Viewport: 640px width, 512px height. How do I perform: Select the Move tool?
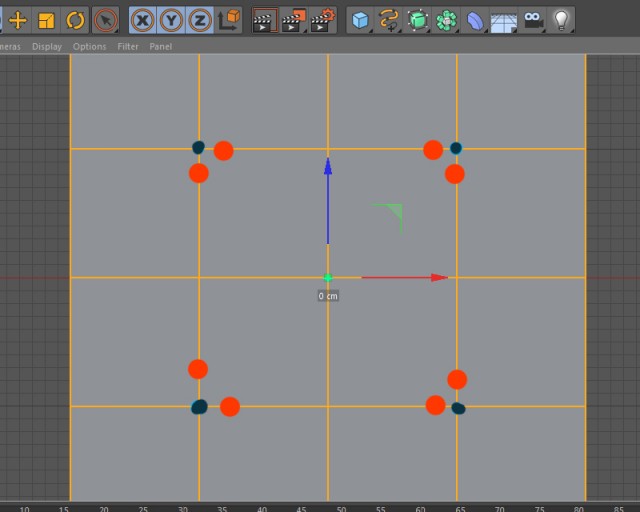click(18, 20)
